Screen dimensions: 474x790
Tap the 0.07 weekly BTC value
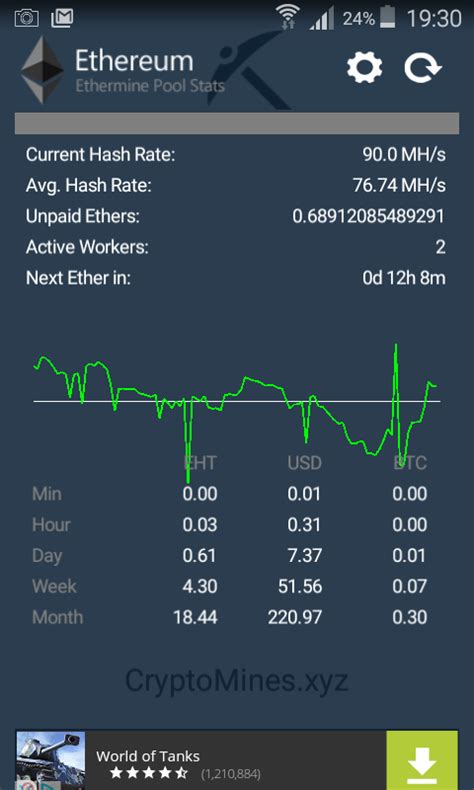pos(410,586)
